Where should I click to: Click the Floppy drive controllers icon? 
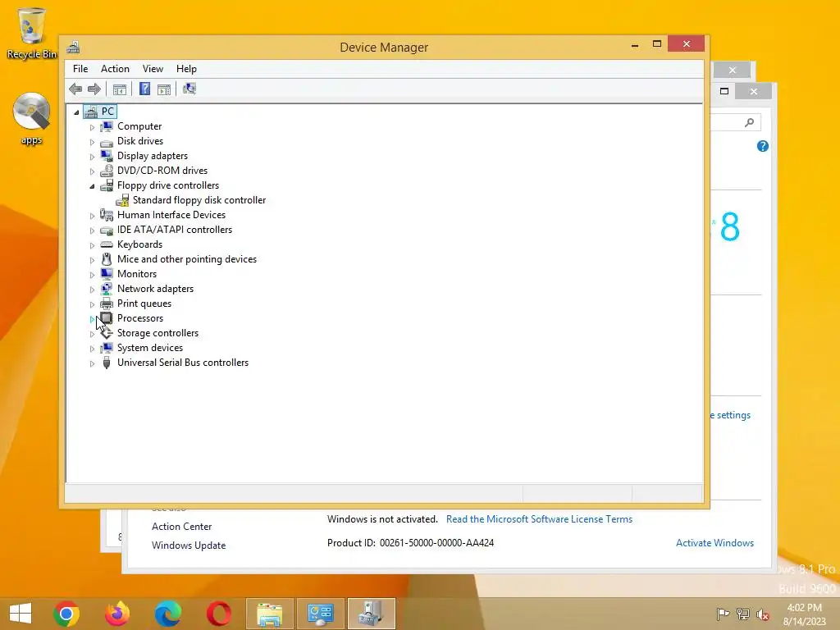(107, 185)
